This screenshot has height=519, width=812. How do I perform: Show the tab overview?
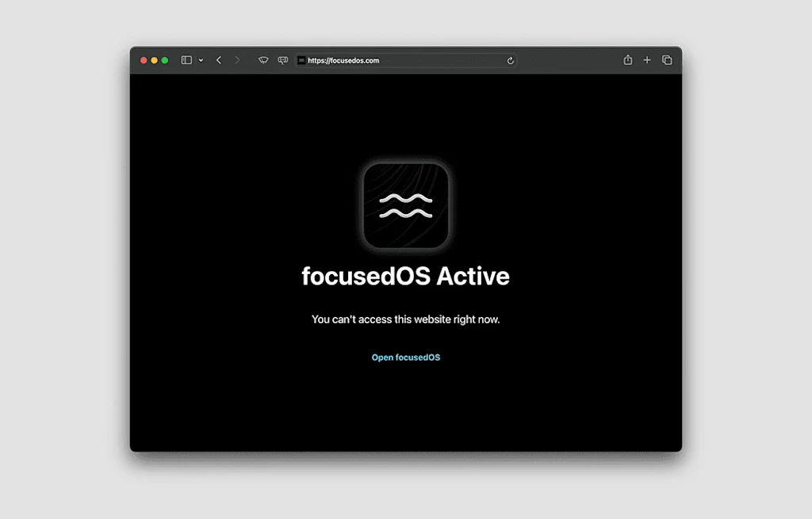(x=667, y=60)
